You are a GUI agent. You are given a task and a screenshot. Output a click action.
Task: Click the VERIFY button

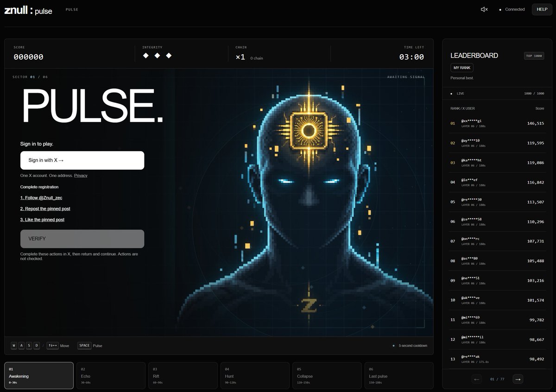click(82, 239)
